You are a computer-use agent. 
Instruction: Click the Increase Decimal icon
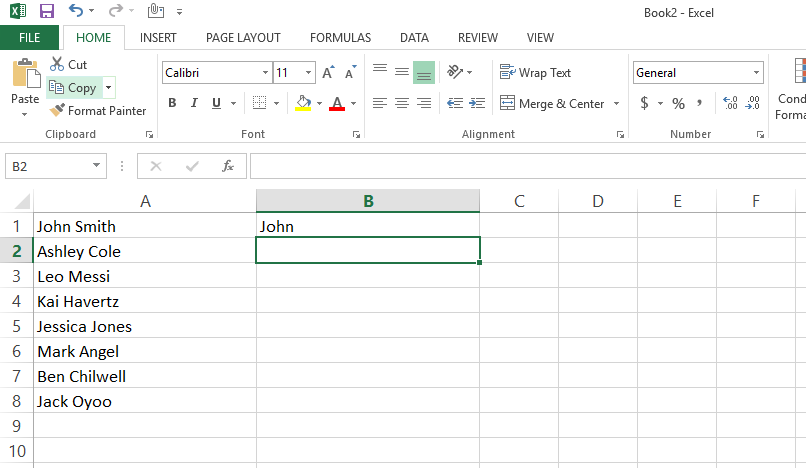730,103
